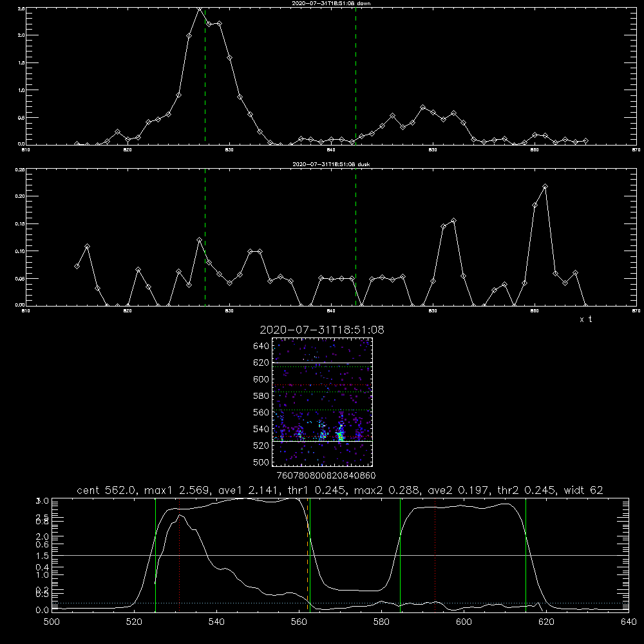Click the green vertical line near 585 in bottom plot

click(400, 555)
